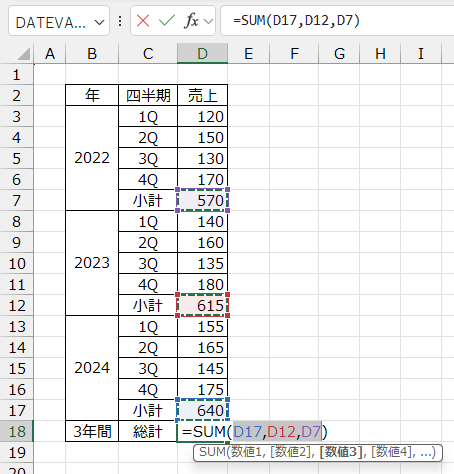Expand the function list arrow beside fx

208,21
